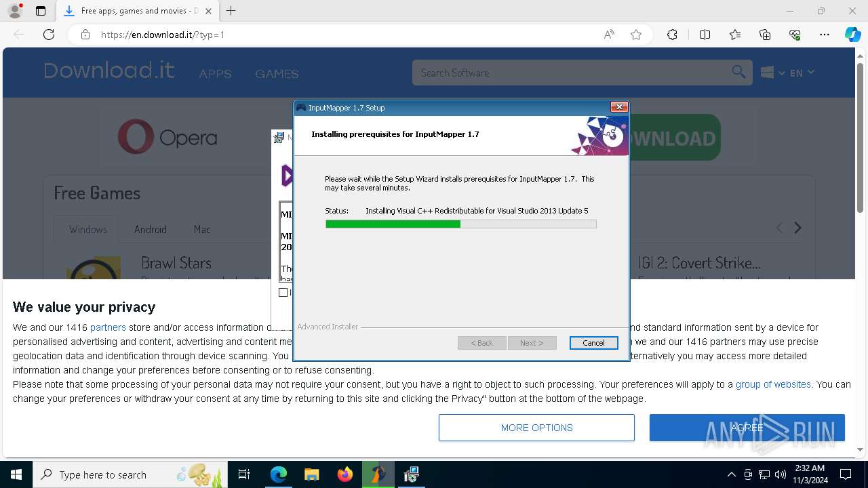Click the taskbar search box
The image size is (868, 488).
130,474
